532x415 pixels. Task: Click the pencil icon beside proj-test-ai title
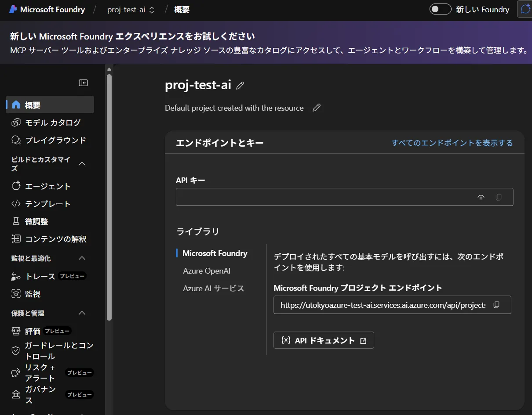[240, 86]
